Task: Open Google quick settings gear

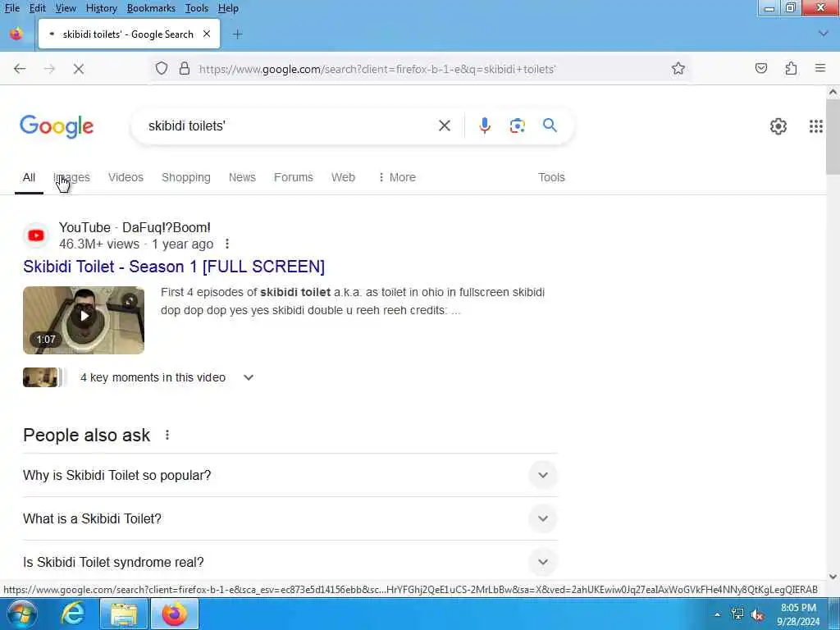Action: (778, 126)
